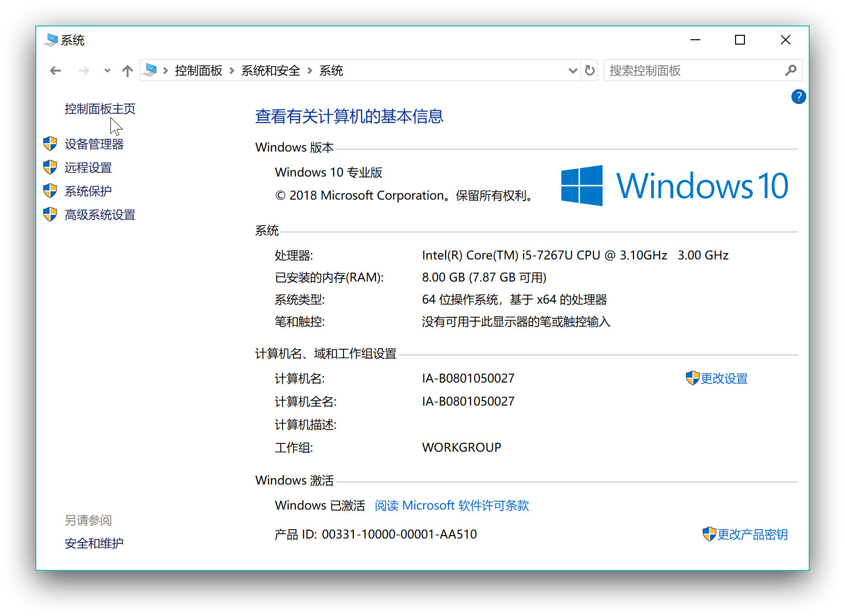Screen dimensions: 845x616
Task: Open the recent locations dropdown arrow
Action: click(107, 71)
